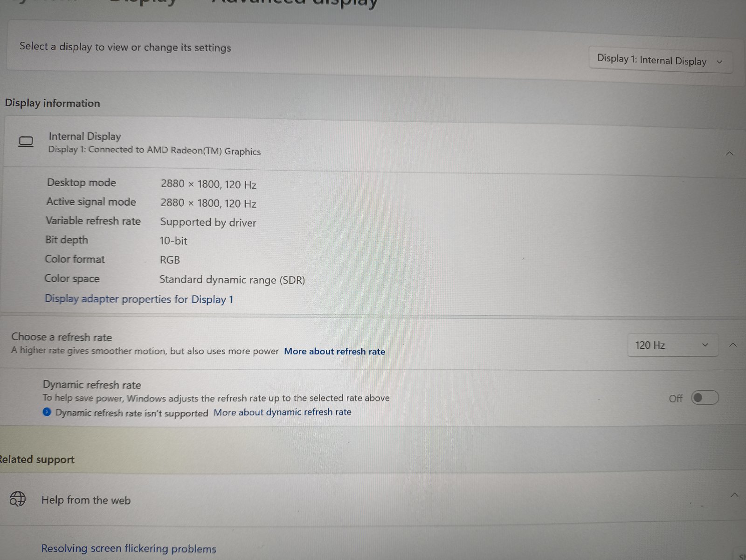The width and height of the screenshot is (746, 560).
Task: Open More about dynamic refresh rate link
Action: [x=283, y=412]
